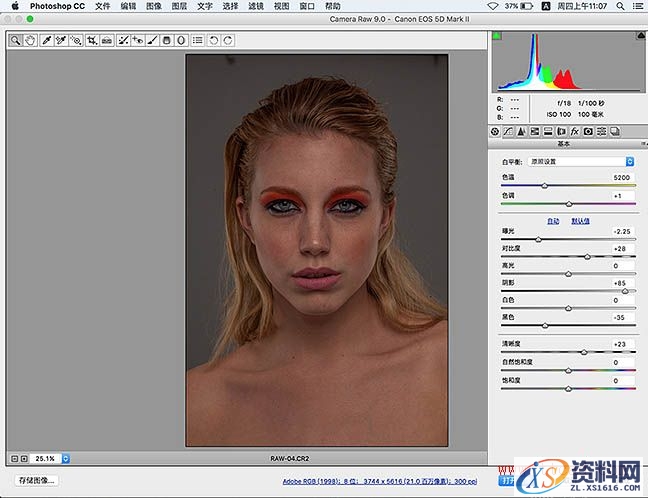Screen dimensions: 648x498
Task: Open the 图层 menu in menu bar
Action: 179,6
